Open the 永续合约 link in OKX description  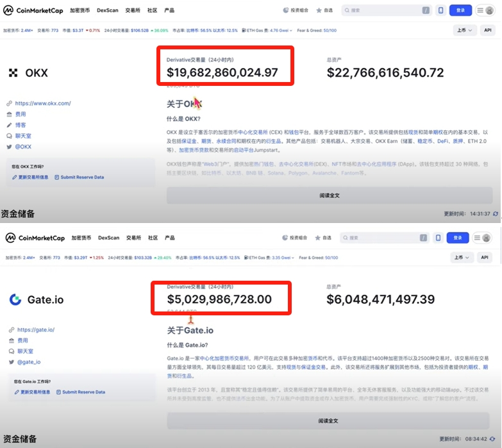[226, 141]
